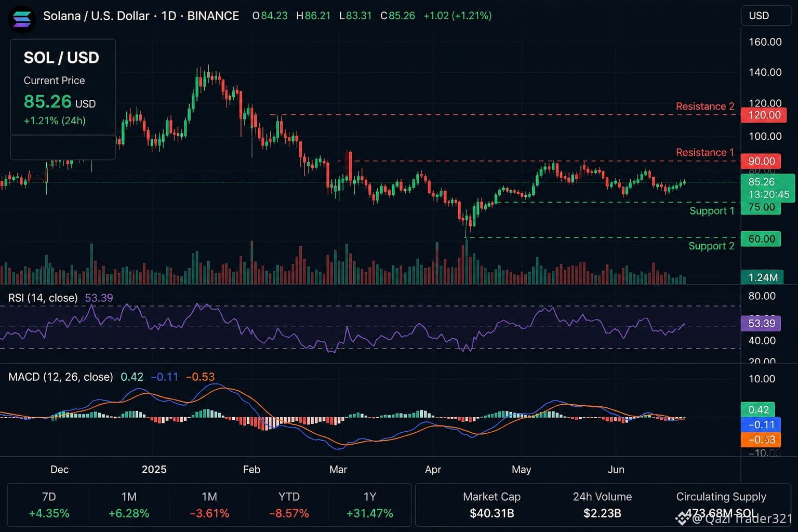This screenshot has width=798, height=532.
Task: Select the Resistance 1 line label
Action: tap(705, 152)
